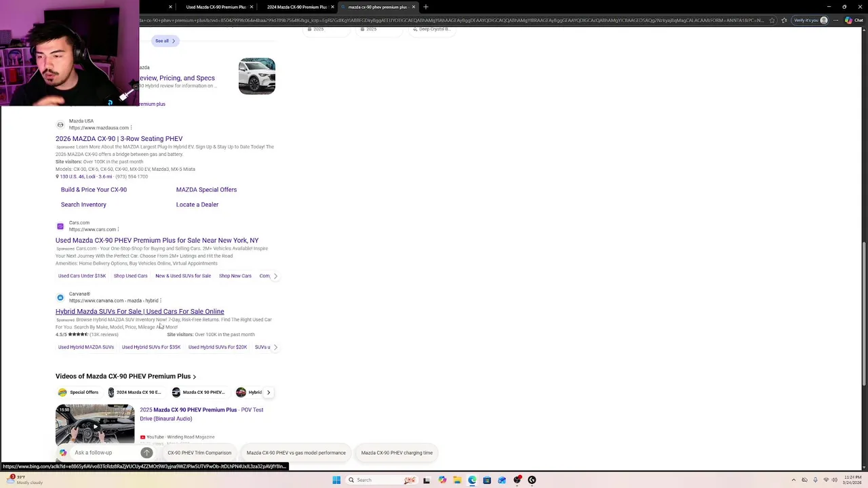Click the weather widget on the taskbar
The height and width of the screenshot is (488, 868).
[x=24, y=480]
